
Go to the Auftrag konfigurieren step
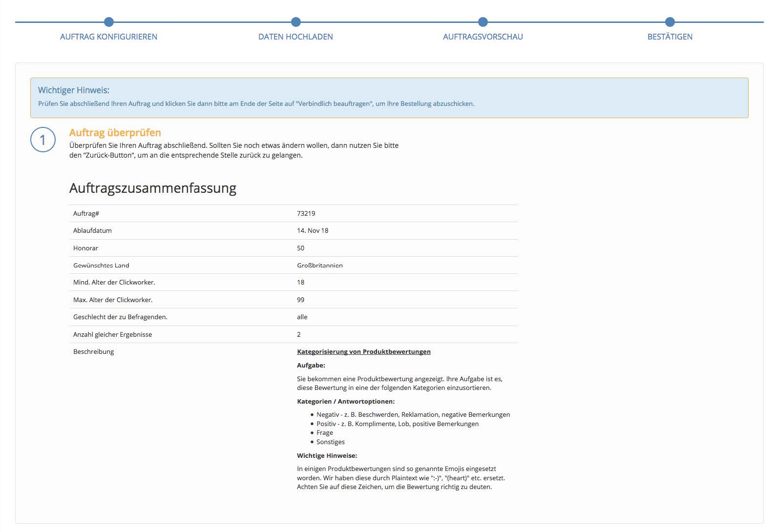108,37
